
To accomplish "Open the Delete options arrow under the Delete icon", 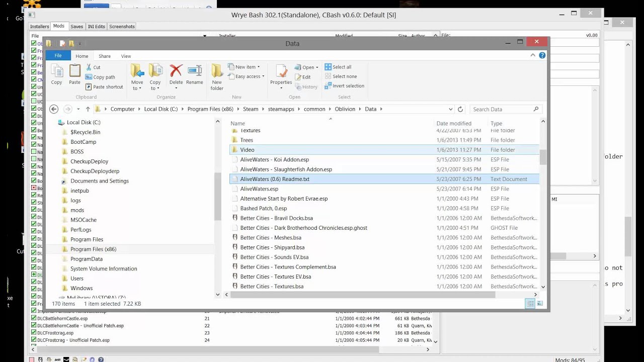I will (x=176, y=88).
